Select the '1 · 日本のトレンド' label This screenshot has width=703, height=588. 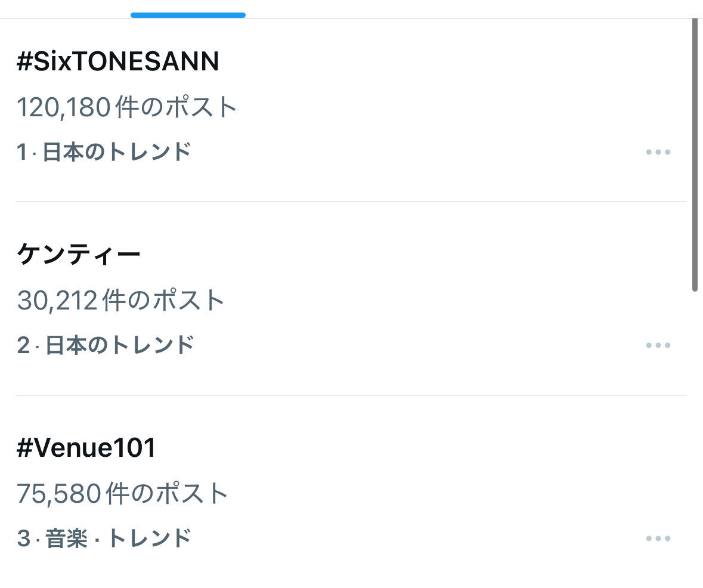point(104,152)
